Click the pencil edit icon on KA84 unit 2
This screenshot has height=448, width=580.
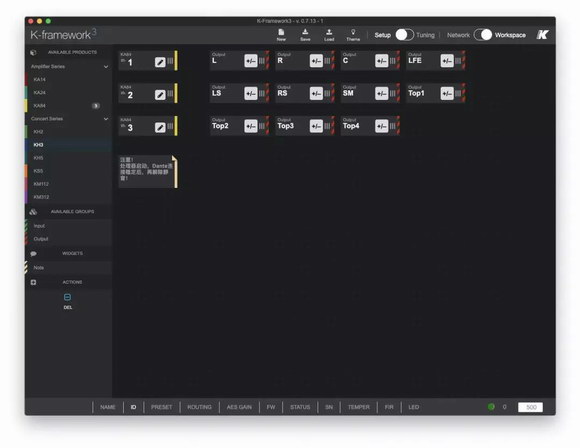coord(160,95)
